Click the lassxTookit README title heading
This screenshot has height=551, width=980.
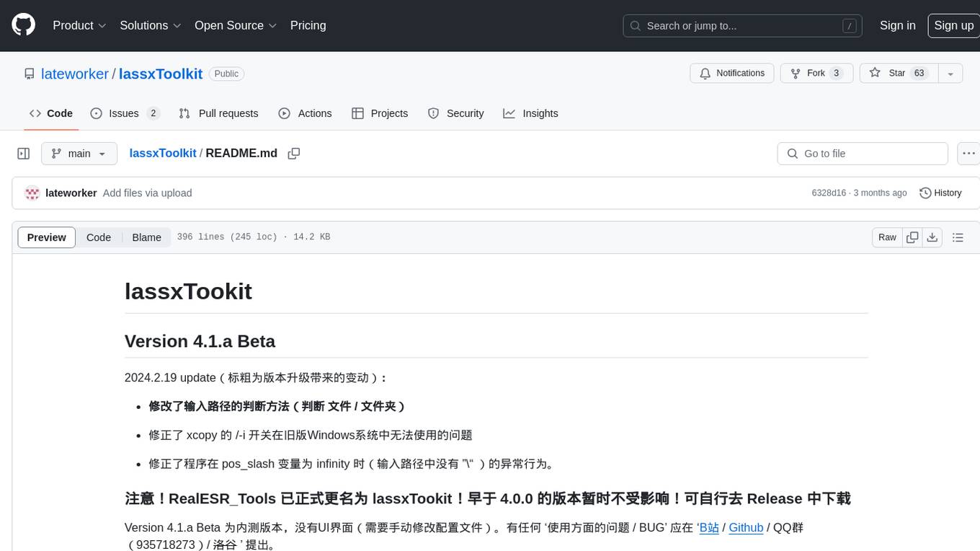tap(188, 291)
